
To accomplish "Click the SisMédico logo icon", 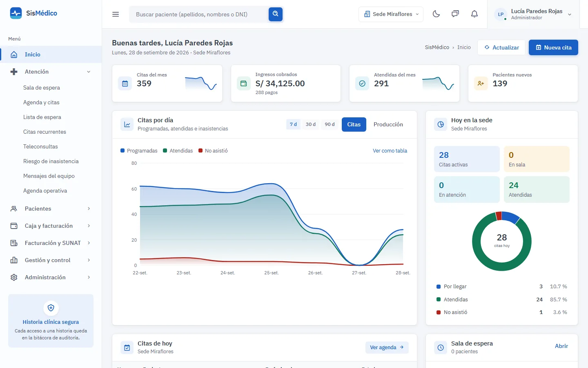I will (16, 13).
